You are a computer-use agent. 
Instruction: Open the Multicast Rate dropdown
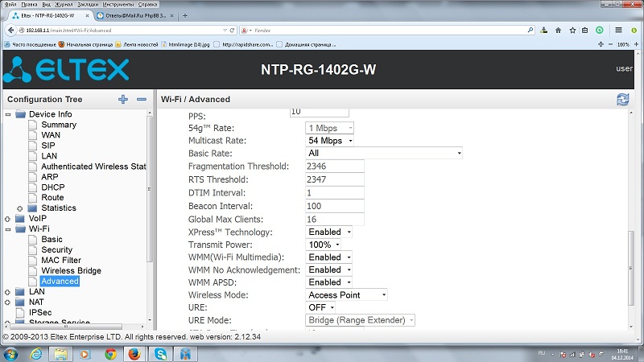[330, 141]
